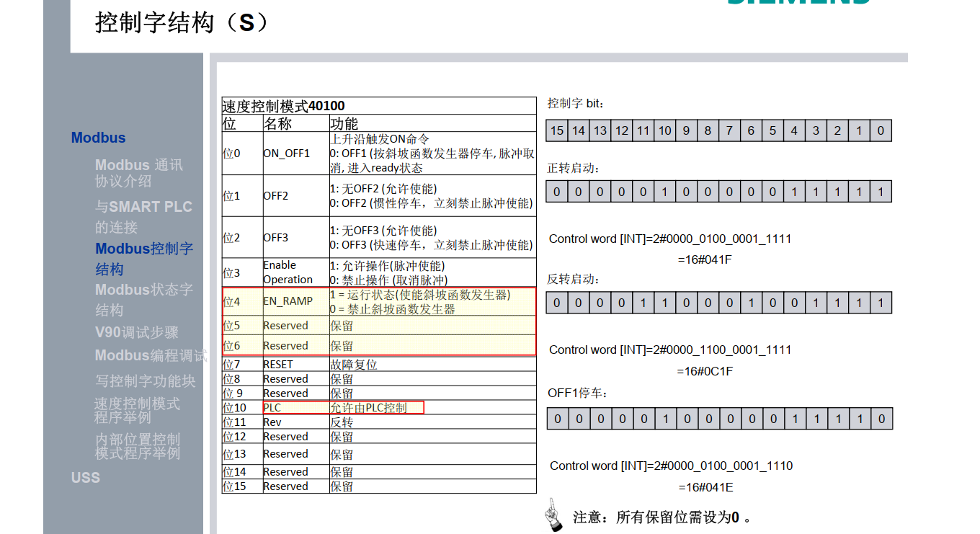Image resolution: width=980 pixels, height=534 pixels.
Task: Open 速度控制模式程序举例 sidebar entry
Action: (x=137, y=410)
